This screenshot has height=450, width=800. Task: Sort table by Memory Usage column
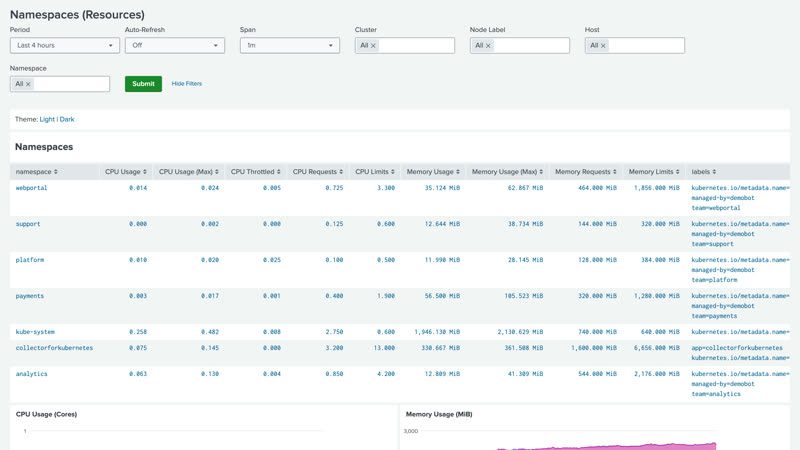(433, 172)
